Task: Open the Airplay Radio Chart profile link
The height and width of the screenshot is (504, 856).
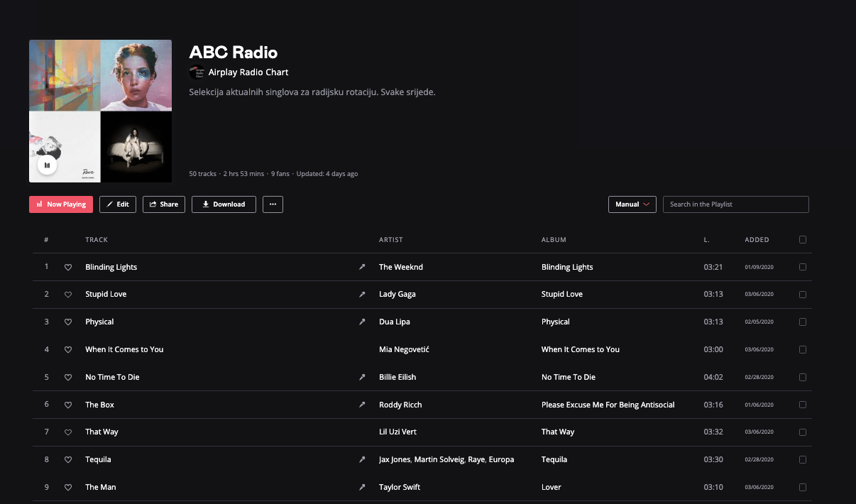Action: click(x=248, y=72)
